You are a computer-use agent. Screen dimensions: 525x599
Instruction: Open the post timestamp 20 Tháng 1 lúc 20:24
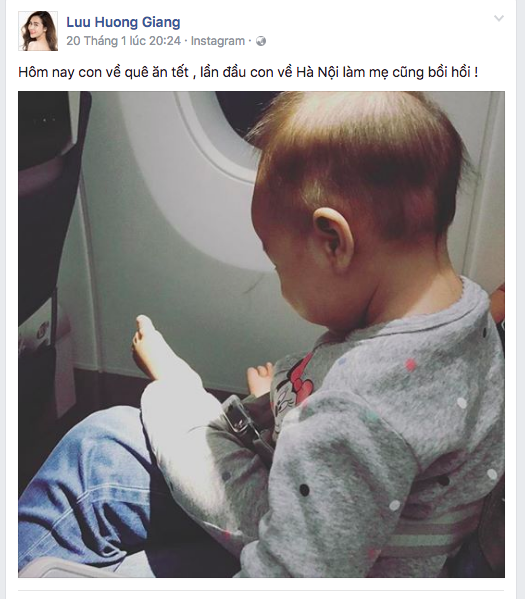(123, 41)
